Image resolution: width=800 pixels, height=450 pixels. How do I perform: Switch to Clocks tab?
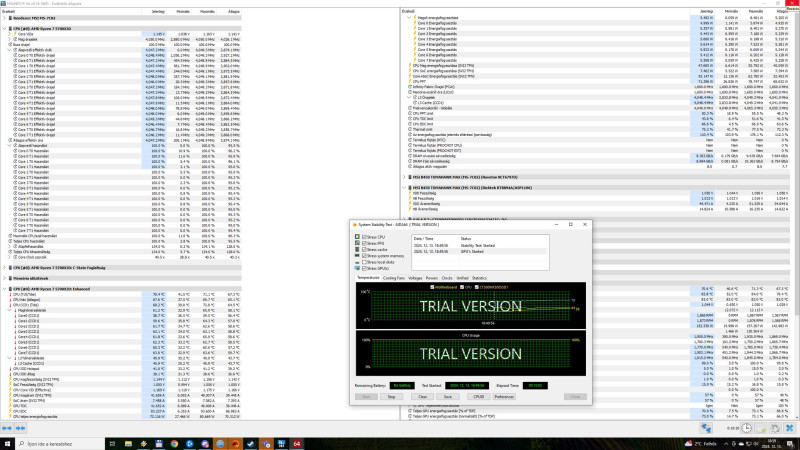pos(447,278)
